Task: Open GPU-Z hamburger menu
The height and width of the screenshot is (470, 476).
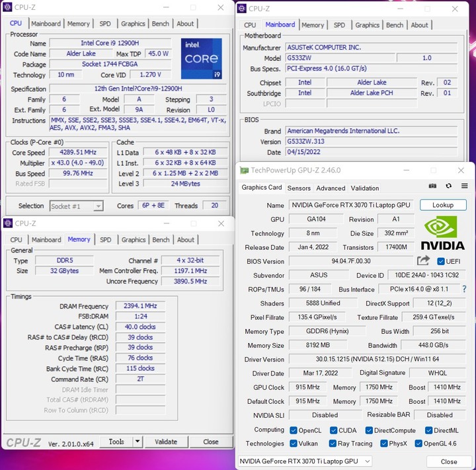Action: [x=465, y=186]
